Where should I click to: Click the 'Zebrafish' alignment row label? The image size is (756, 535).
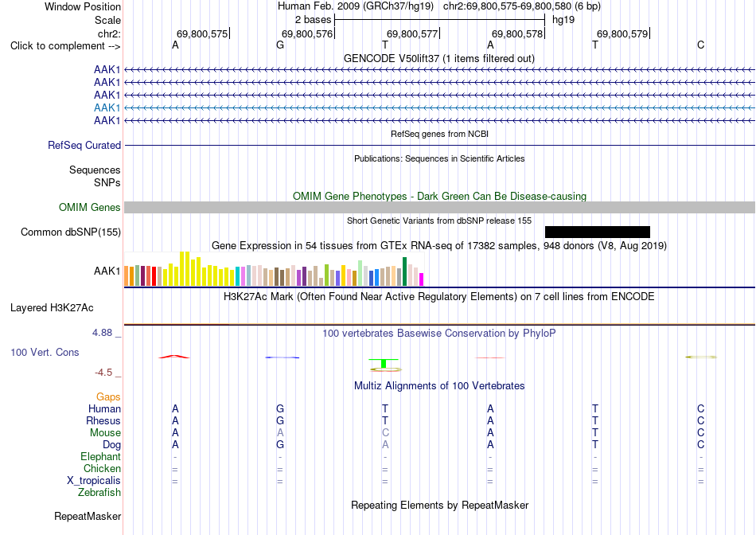click(x=99, y=493)
